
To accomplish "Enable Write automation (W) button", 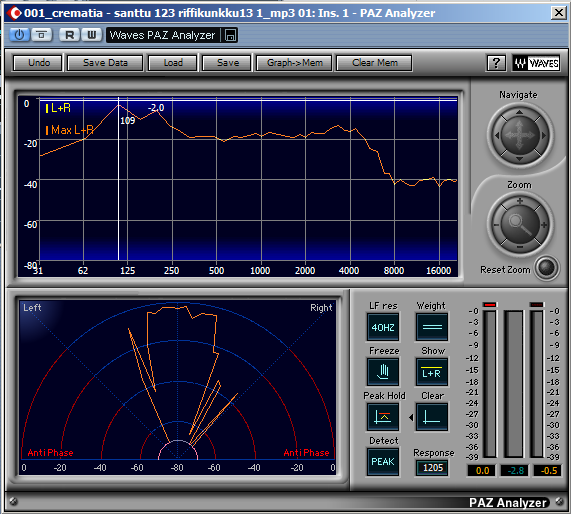I will point(91,35).
